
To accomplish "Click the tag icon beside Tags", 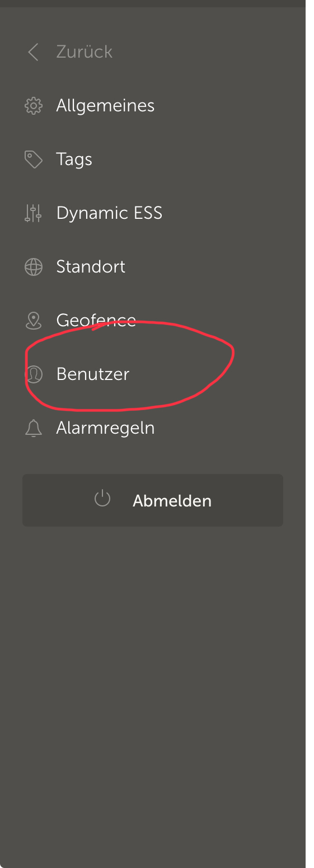I will tap(34, 159).
